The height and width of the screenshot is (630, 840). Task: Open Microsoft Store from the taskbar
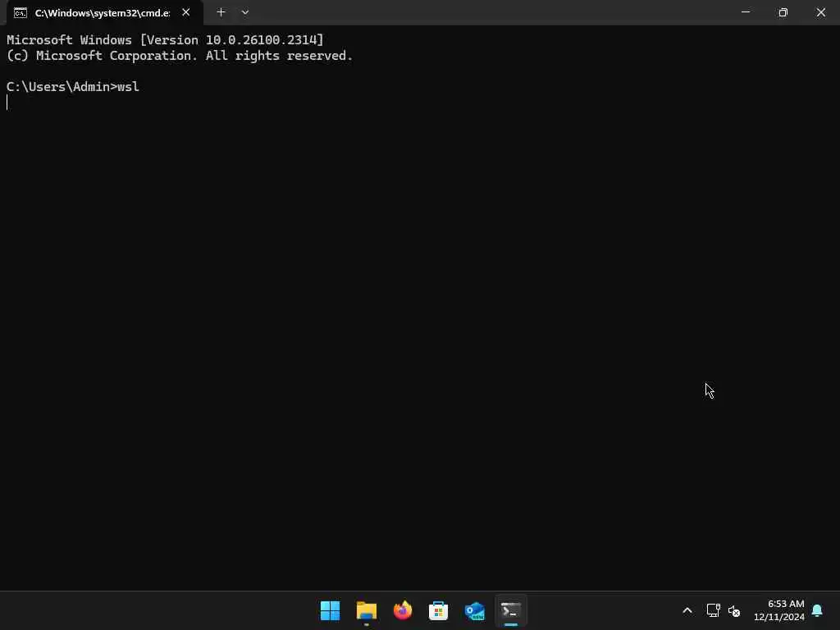[438, 610]
